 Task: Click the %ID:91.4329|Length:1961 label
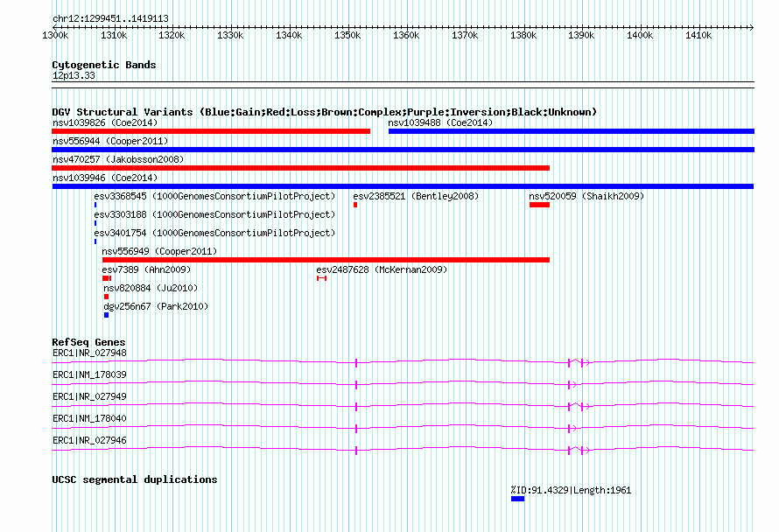[571, 490]
